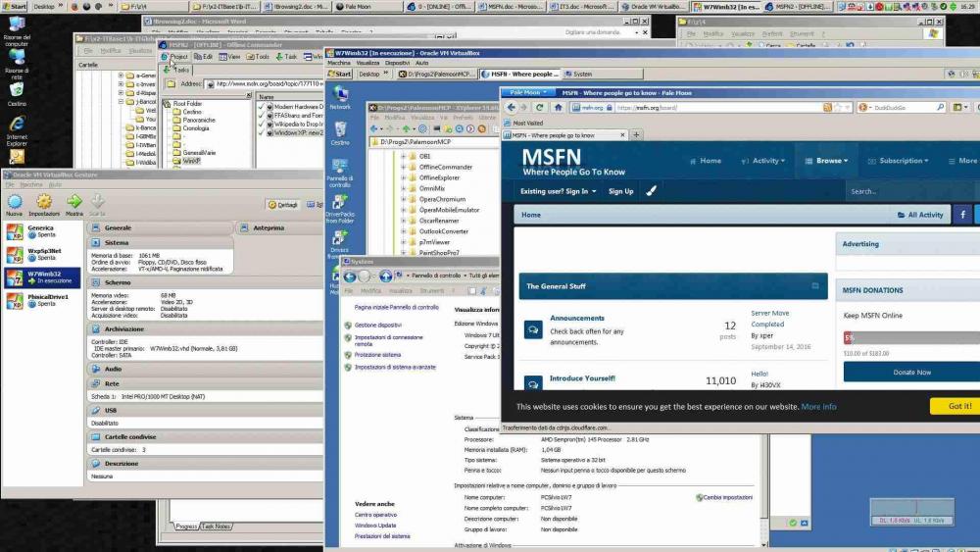Collapse The General Stuff category toggle
The width and height of the screenshot is (980, 552).
[x=815, y=286]
